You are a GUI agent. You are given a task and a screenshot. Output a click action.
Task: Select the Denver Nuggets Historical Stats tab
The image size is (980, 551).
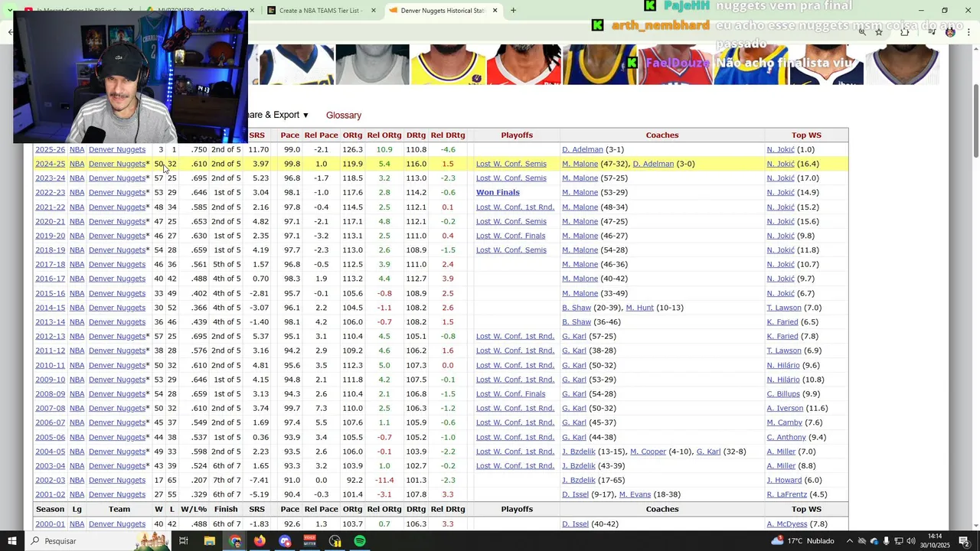coord(443,11)
